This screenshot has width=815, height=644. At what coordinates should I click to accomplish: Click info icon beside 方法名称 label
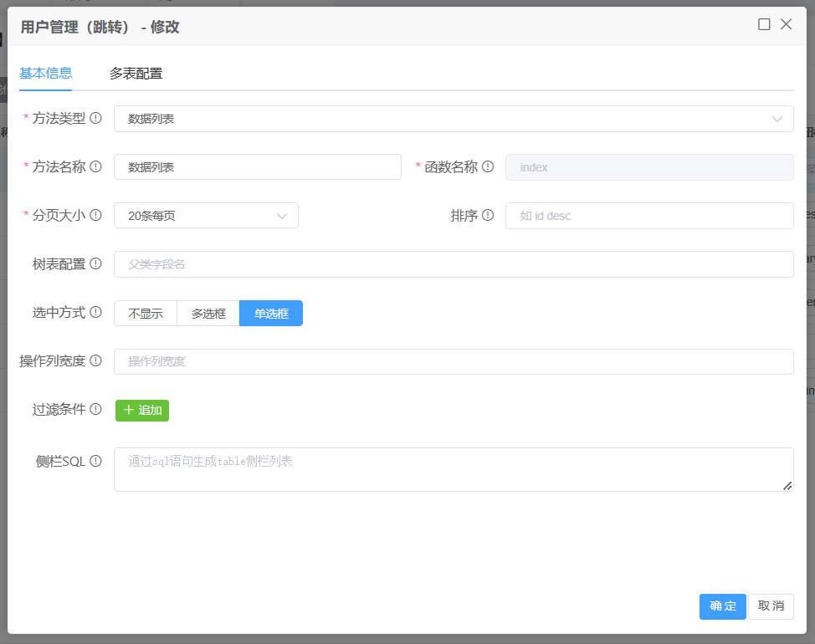[x=95, y=166]
